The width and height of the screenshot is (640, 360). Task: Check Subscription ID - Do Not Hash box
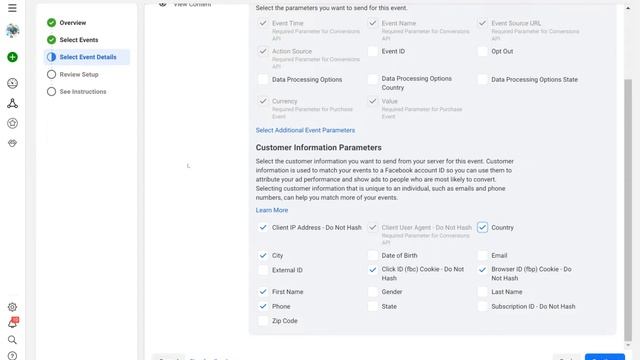coord(482,306)
